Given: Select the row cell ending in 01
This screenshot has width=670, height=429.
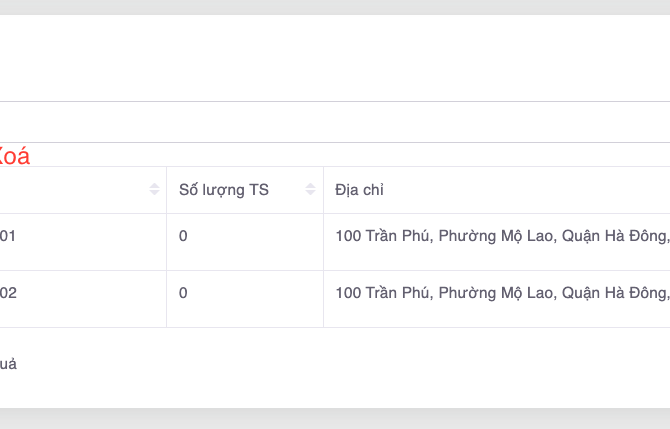Looking at the screenshot, I should point(8,237).
